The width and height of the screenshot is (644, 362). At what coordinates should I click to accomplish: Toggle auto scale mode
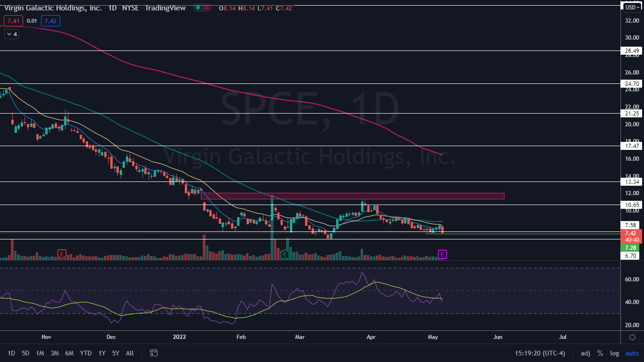tap(632, 353)
